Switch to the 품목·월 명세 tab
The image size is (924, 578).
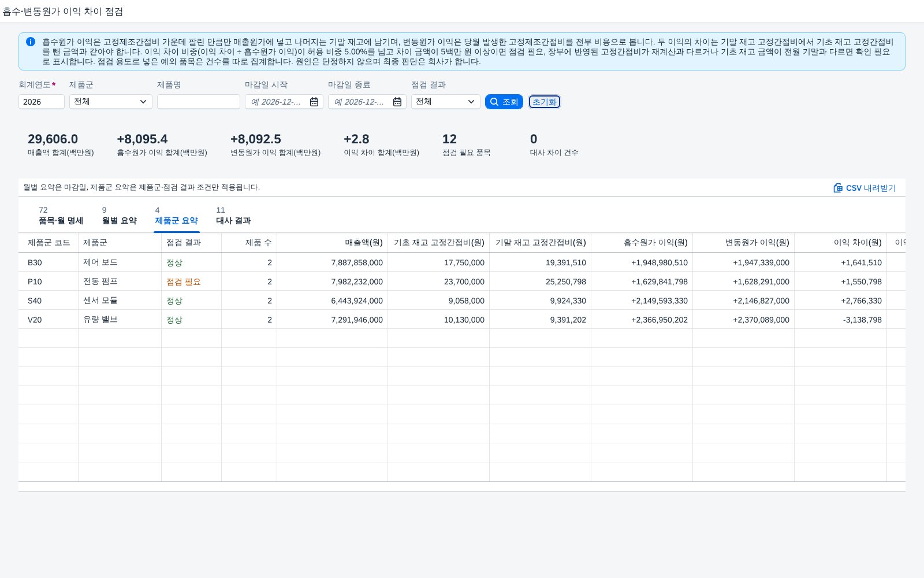(x=61, y=216)
